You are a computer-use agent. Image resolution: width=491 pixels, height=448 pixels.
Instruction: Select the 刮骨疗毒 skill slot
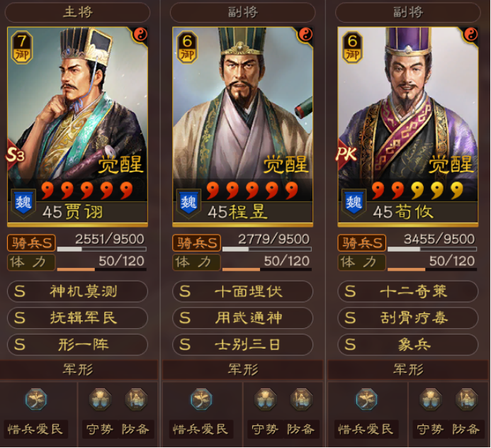(x=407, y=318)
